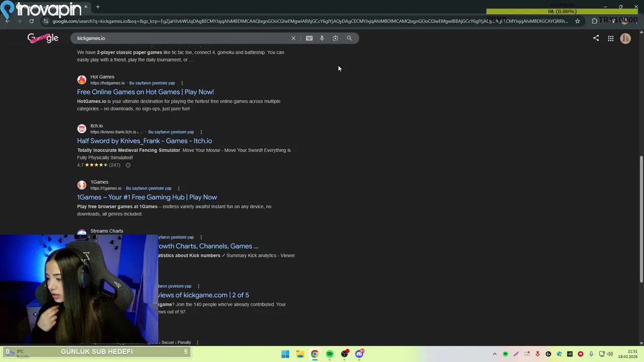Screen dimensions: 644x362
Task: Open more options for 1Games result
Action: (179, 188)
